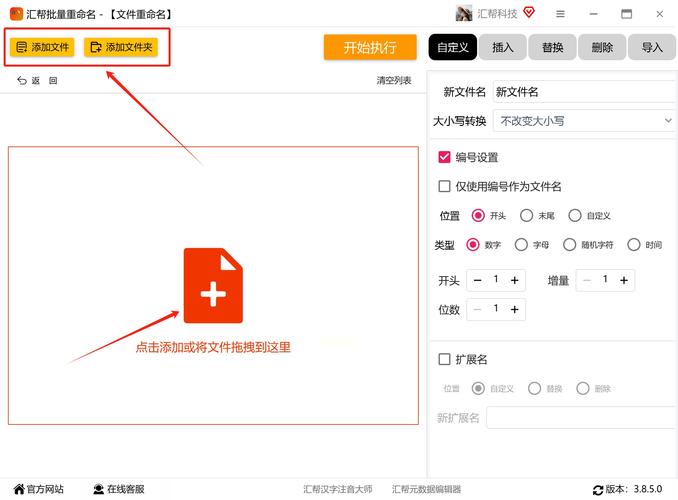Switch to the 替换 tab
This screenshot has height=500, width=678.
click(552, 47)
